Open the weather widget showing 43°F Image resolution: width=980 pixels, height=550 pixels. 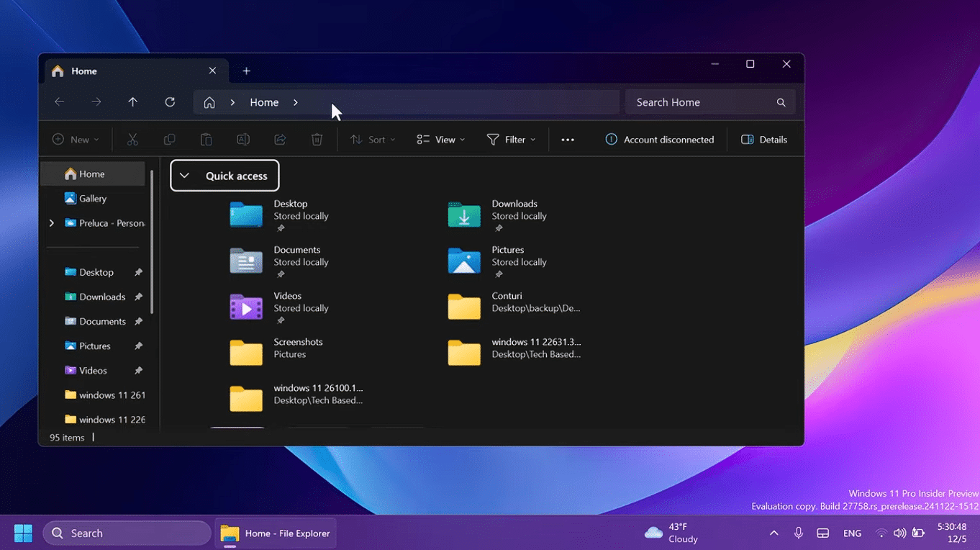(x=671, y=533)
